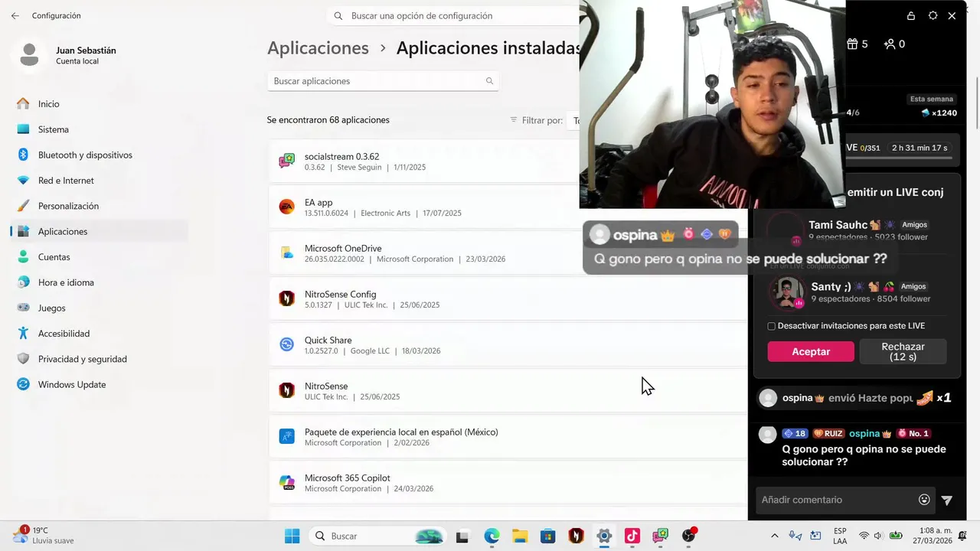
Task: Click the Aplicaciones breadcrumb link
Action: 318,47
